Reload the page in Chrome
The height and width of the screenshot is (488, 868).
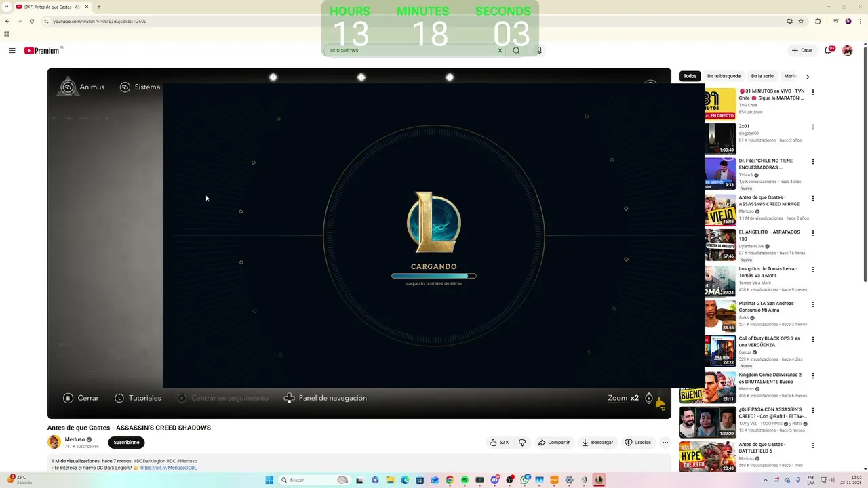point(31,21)
